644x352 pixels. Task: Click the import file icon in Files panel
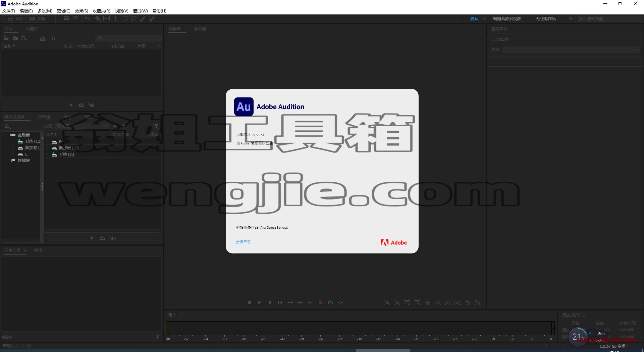tap(15, 38)
